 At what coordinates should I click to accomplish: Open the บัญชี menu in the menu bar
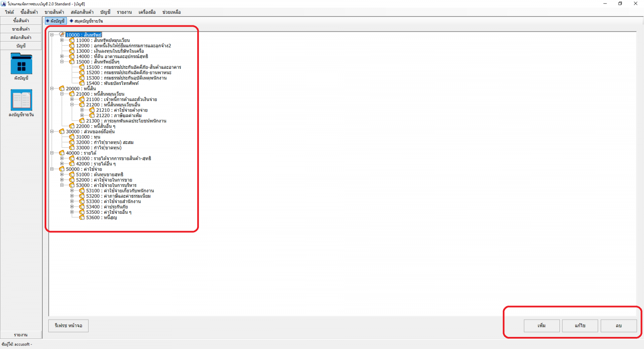click(105, 12)
